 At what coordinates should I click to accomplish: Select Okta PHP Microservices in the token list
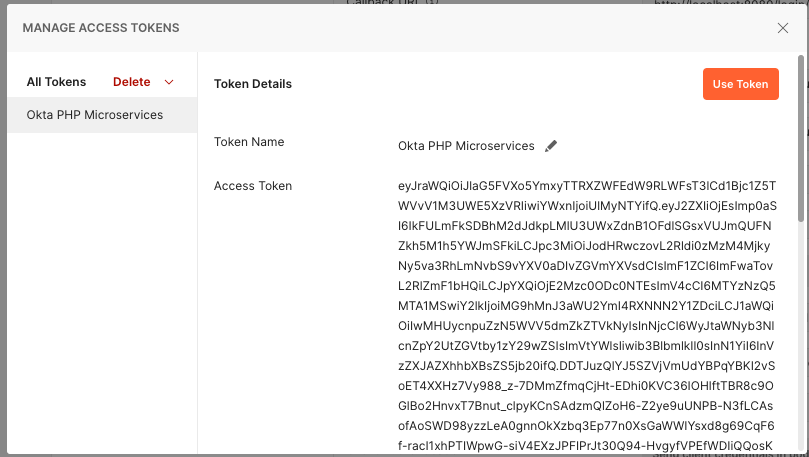coord(95,115)
